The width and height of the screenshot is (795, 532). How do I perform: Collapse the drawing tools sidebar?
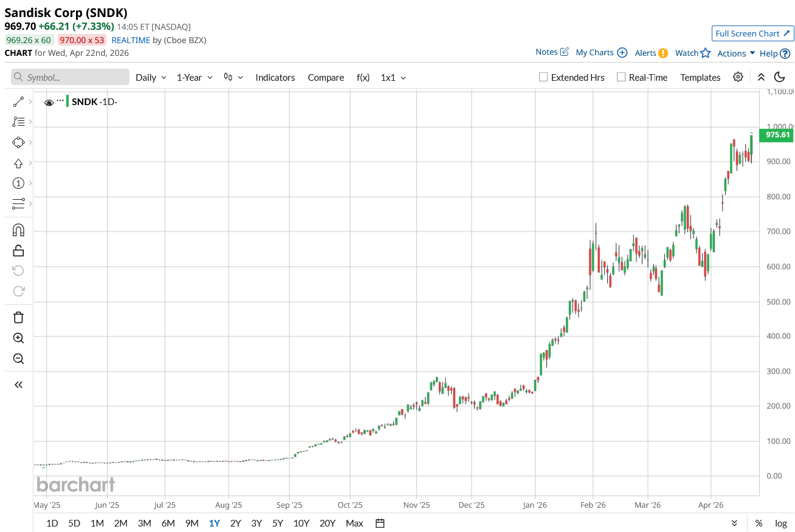click(x=18, y=384)
